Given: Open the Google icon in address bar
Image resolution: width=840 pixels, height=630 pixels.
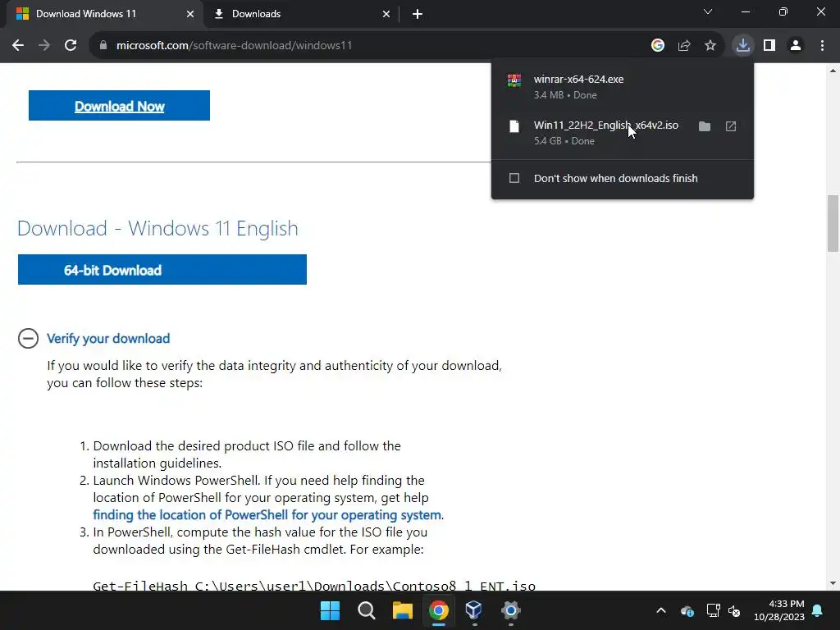Looking at the screenshot, I should pos(658,46).
